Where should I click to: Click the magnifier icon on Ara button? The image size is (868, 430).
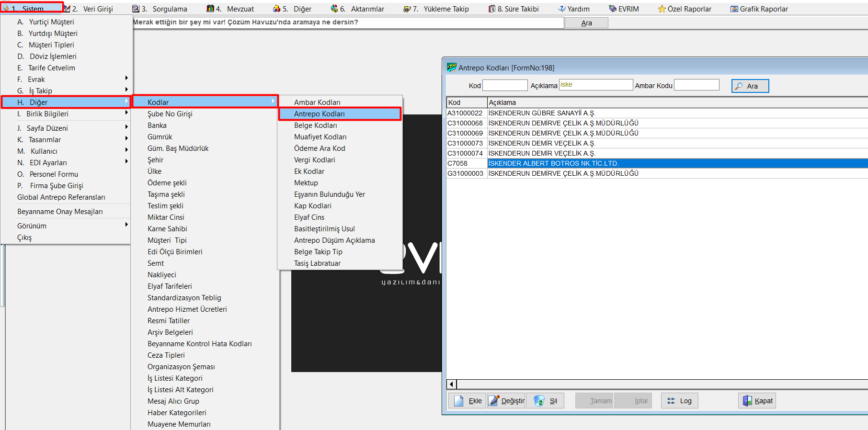point(739,86)
